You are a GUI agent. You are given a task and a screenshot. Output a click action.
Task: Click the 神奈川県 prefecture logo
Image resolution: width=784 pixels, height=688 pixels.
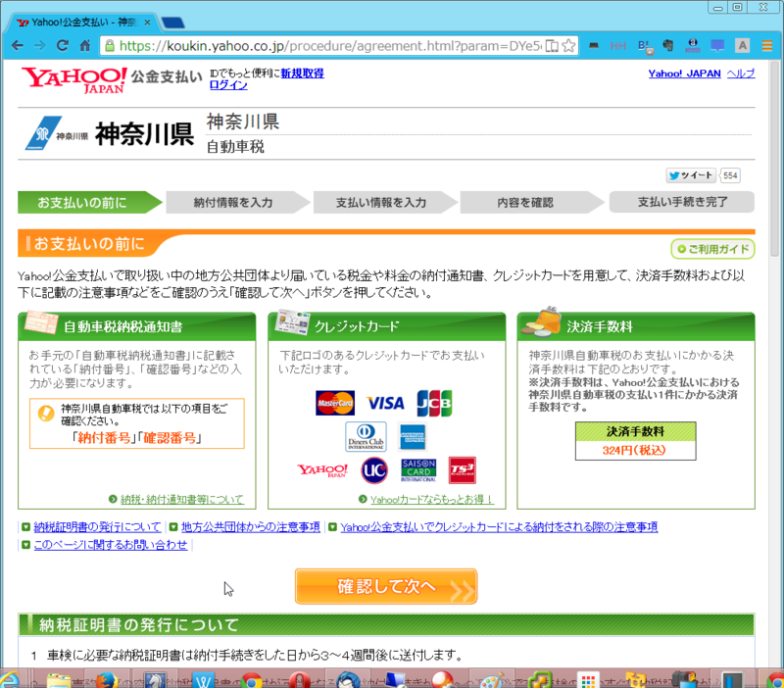point(110,133)
